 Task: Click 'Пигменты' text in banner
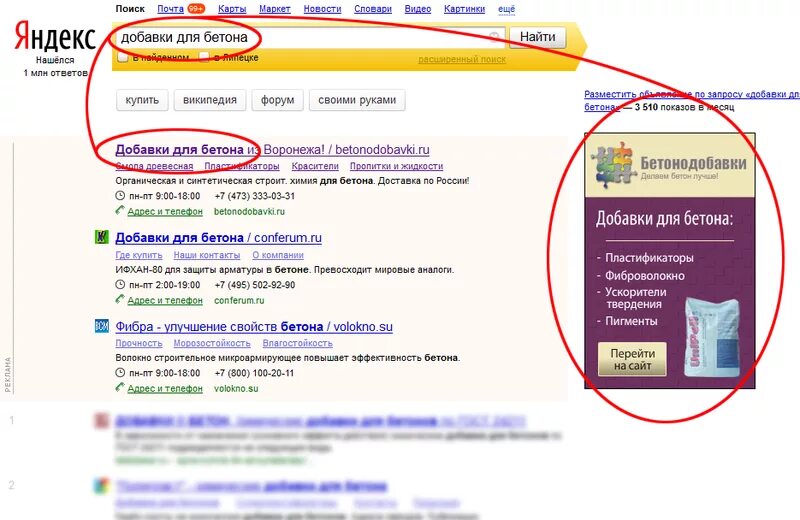click(631, 321)
